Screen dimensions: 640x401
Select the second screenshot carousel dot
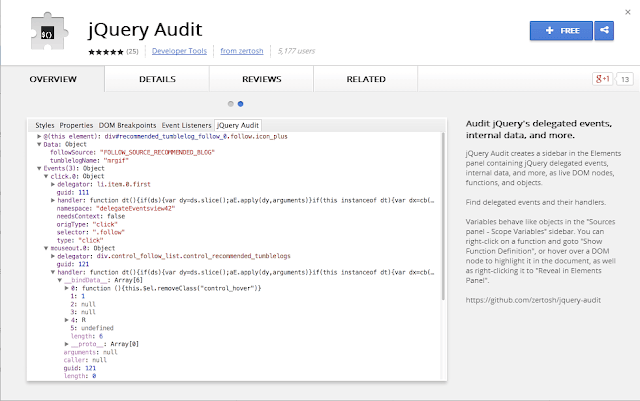pyautogui.click(x=240, y=104)
